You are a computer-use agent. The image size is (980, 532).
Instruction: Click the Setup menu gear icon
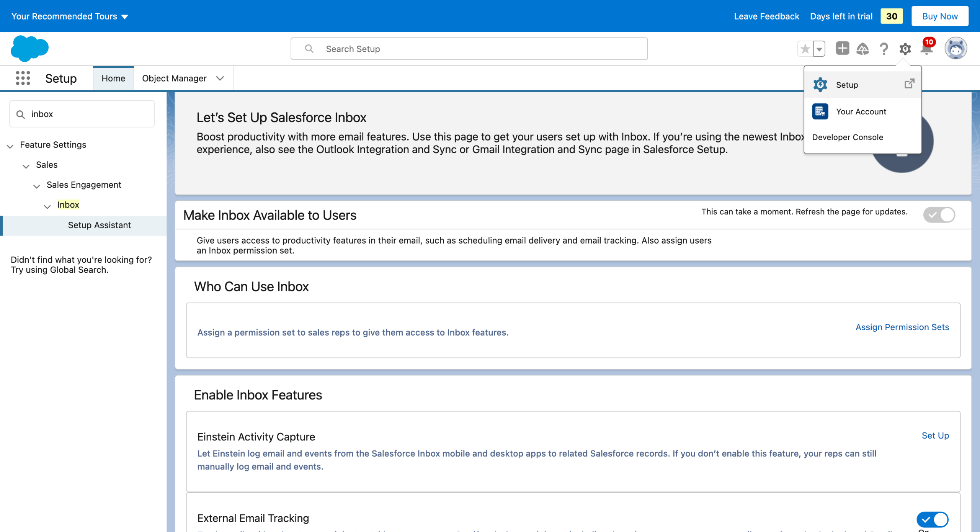[820, 85]
